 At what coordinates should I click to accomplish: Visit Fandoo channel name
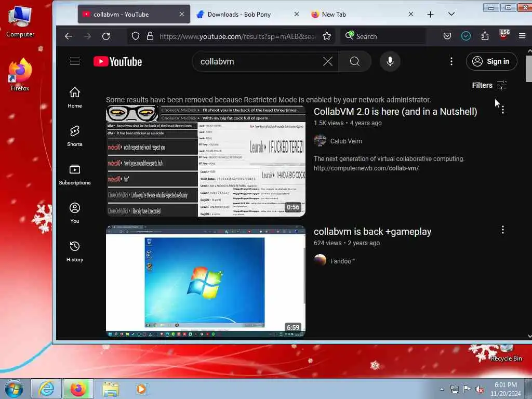(x=342, y=261)
